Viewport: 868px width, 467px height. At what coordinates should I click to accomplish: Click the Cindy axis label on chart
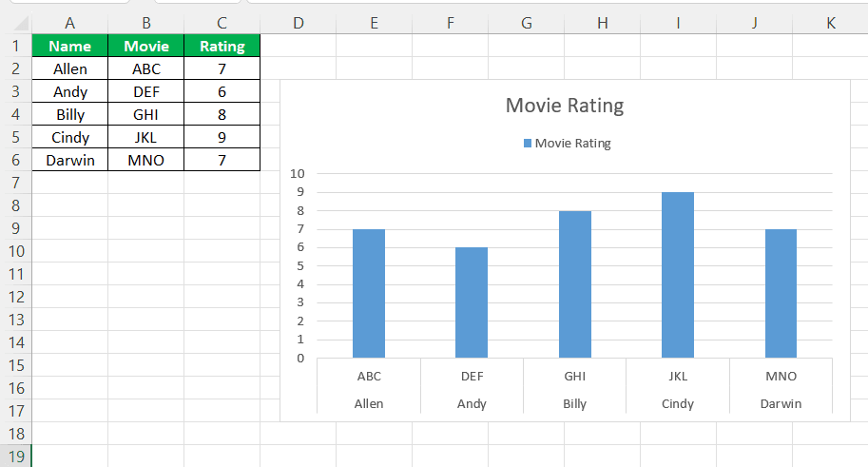[678, 403]
